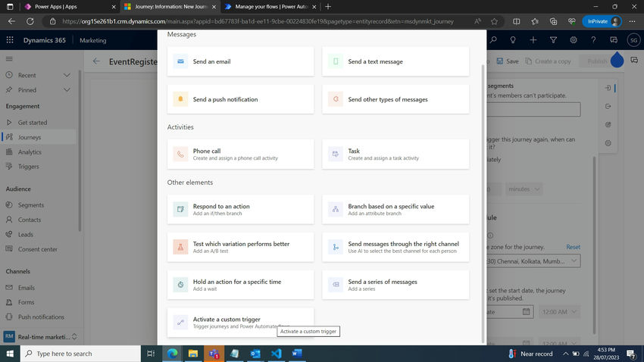Screen dimensions: 644x362
Task: Open Word from taskbar
Action: [x=297, y=354]
